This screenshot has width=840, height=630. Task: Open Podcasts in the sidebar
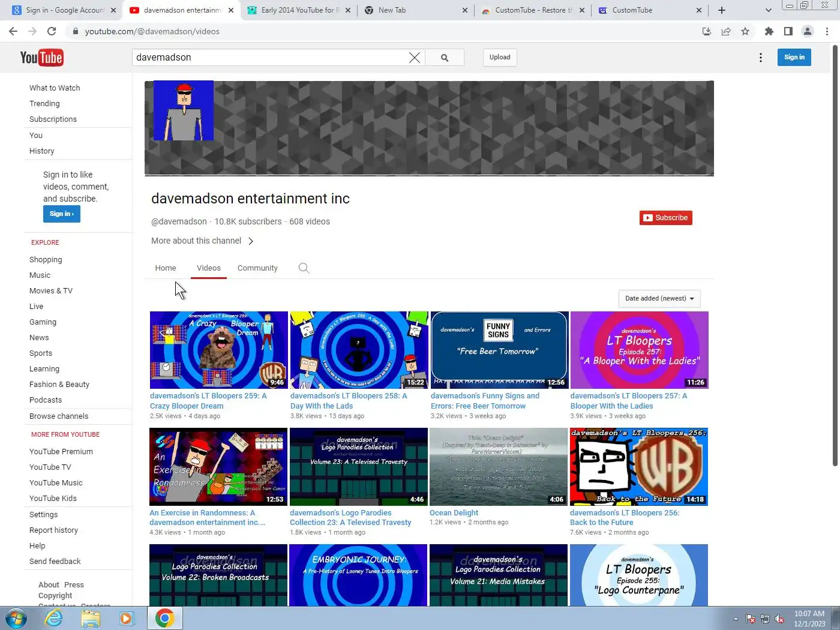46,400
